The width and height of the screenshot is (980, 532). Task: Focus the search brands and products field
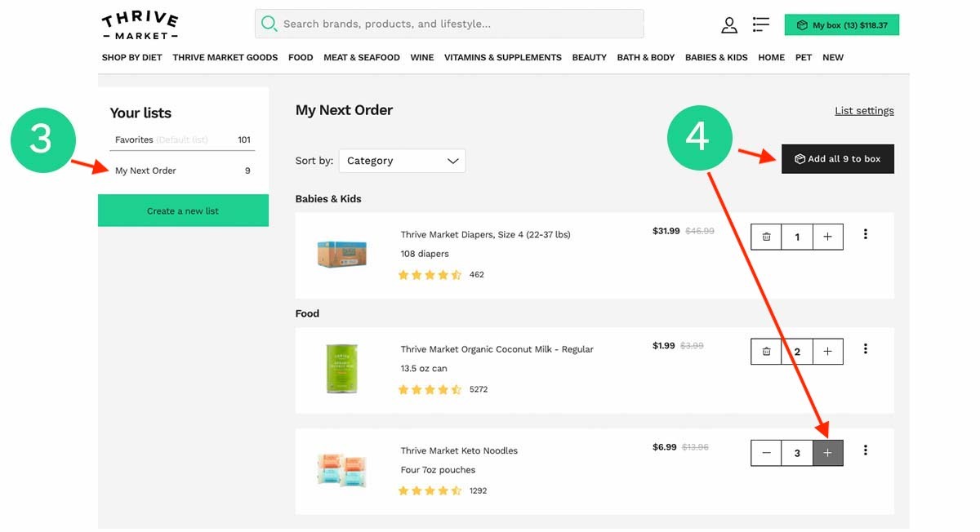(x=449, y=24)
